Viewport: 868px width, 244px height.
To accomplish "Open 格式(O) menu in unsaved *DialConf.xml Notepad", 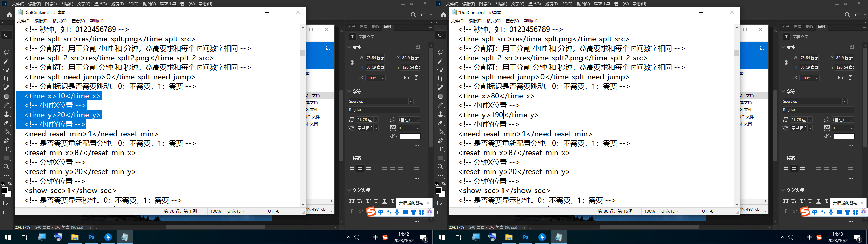I will pyautogui.click(x=493, y=21).
